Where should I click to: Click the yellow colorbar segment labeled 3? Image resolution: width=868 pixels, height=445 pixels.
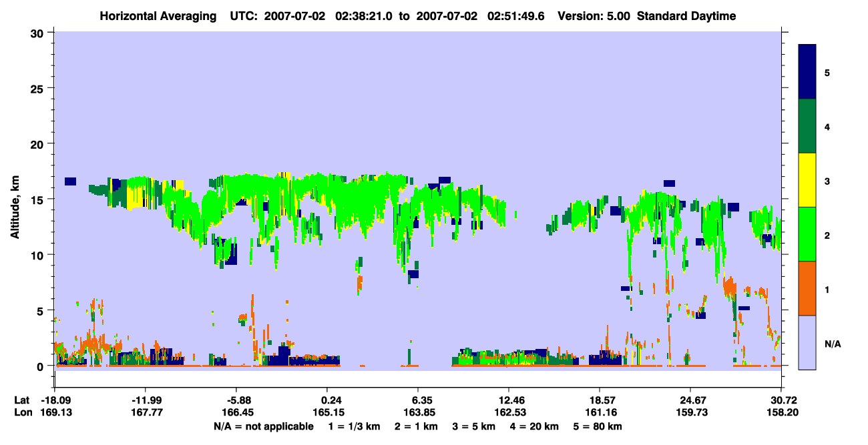[x=807, y=180]
